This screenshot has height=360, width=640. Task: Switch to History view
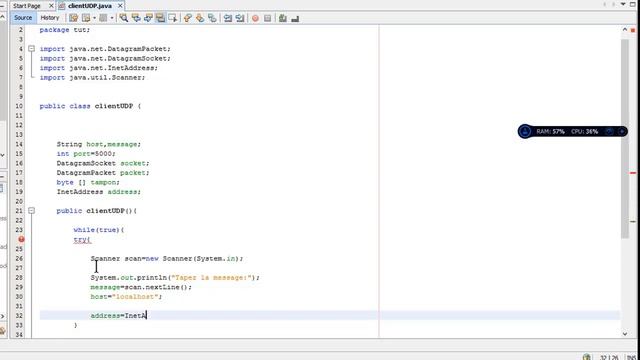pyautogui.click(x=50, y=18)
